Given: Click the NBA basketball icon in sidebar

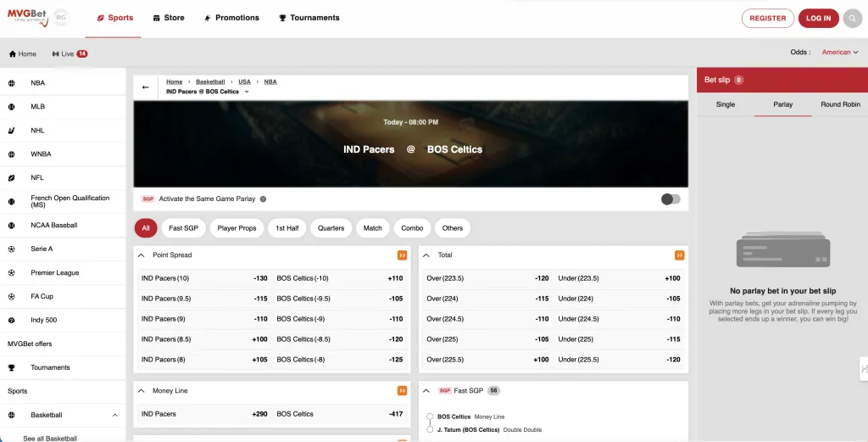Looking at the screenshot, I should point(11,83).
